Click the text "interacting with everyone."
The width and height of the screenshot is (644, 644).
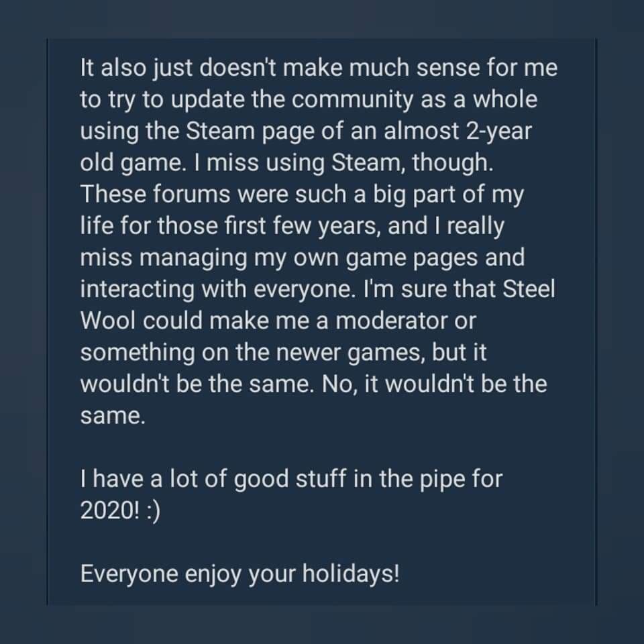218,288
